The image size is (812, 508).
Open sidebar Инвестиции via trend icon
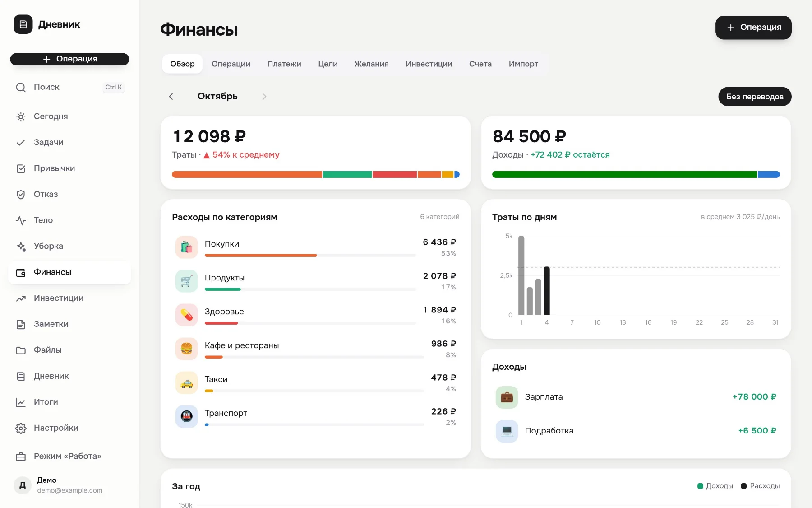click(21, 298)
